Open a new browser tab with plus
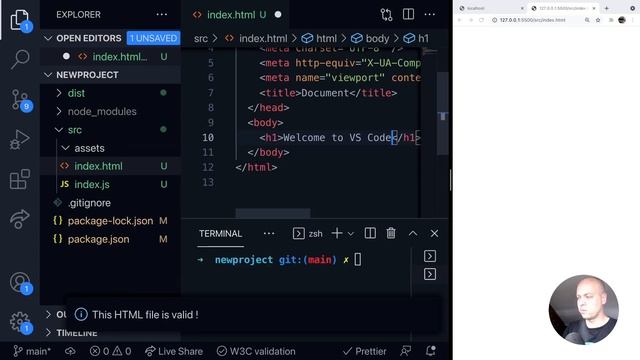 click(x=607, y=8)
